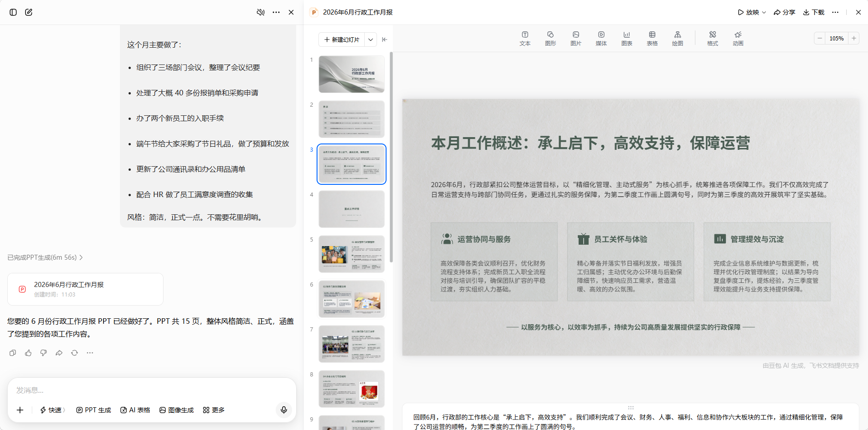The width and height of the screenshot is (868, 430).
Task: Start voice input with the microphone icon
Action: (x=284, y=410)
